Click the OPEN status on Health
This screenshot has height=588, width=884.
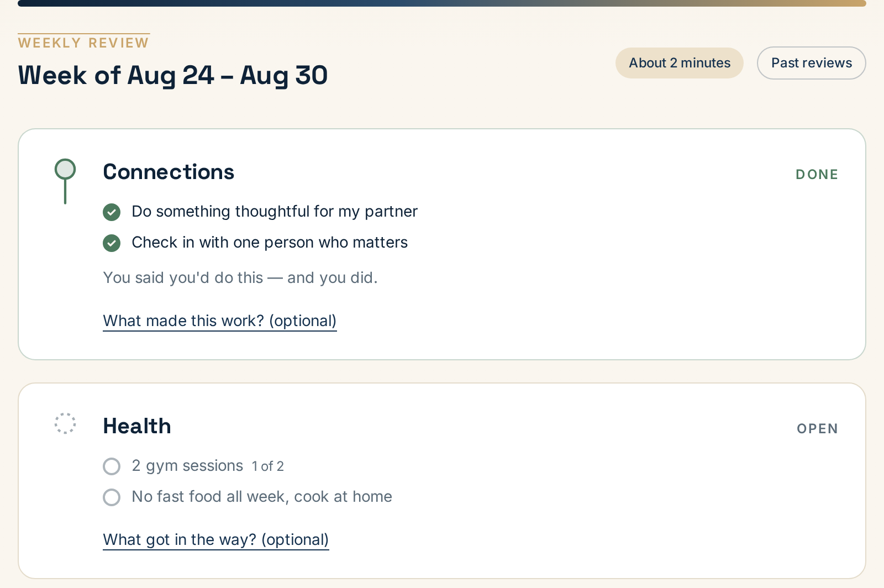click(818, 429)
